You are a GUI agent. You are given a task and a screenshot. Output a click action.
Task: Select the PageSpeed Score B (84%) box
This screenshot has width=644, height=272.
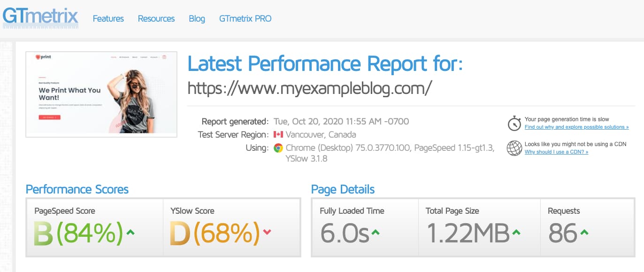click(94, 227)
